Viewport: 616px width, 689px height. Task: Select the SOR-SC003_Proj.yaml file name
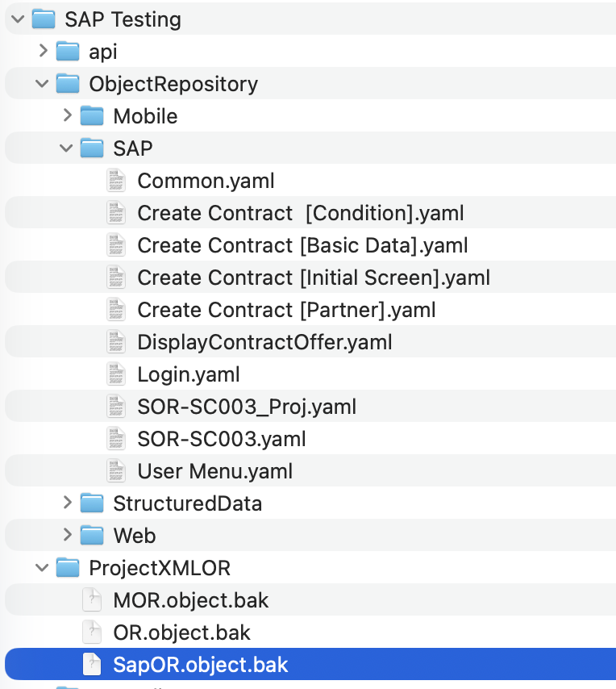pos(247,407)
